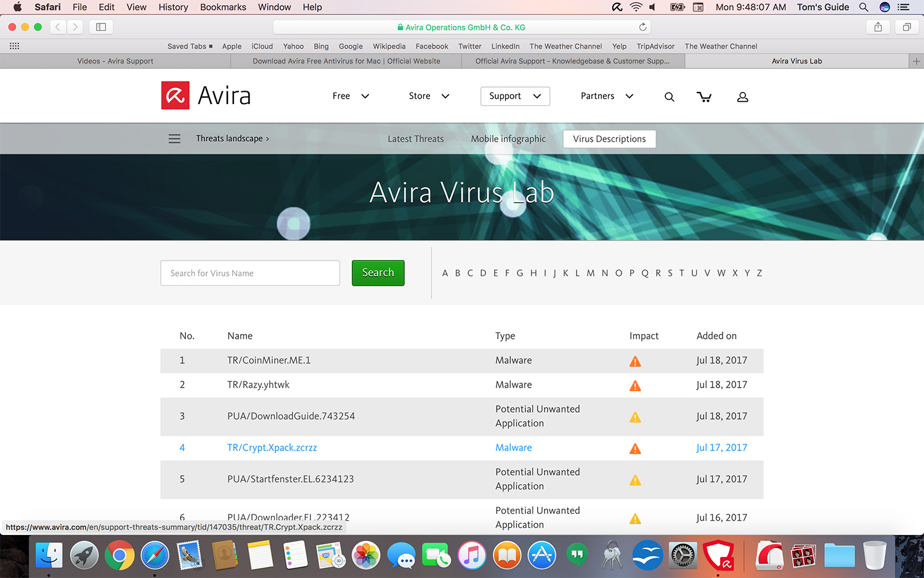
Task: Open the shopping cart icon
Action: tap(704, 97)
